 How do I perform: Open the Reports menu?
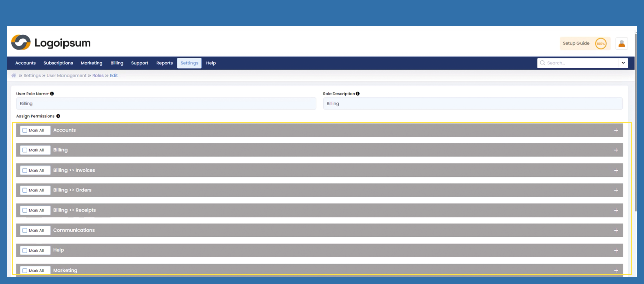[x=164, y=63]
